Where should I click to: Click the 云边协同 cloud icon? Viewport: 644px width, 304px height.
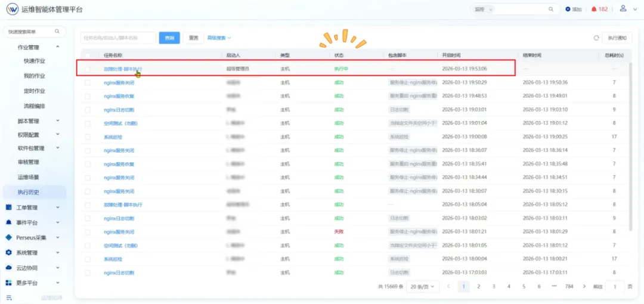coord(8,268)
